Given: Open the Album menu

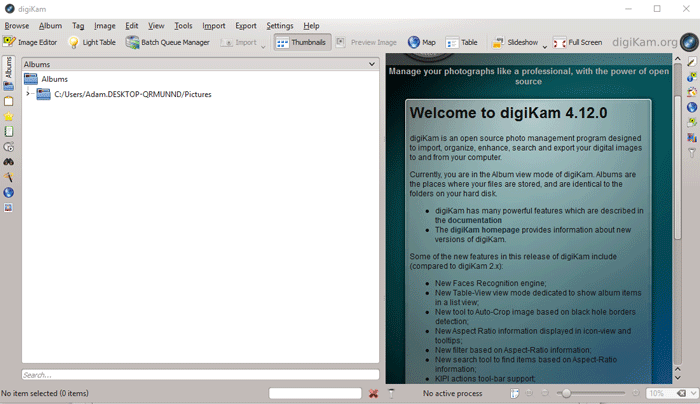Looking at the screenshot, I should click(50, 26).
